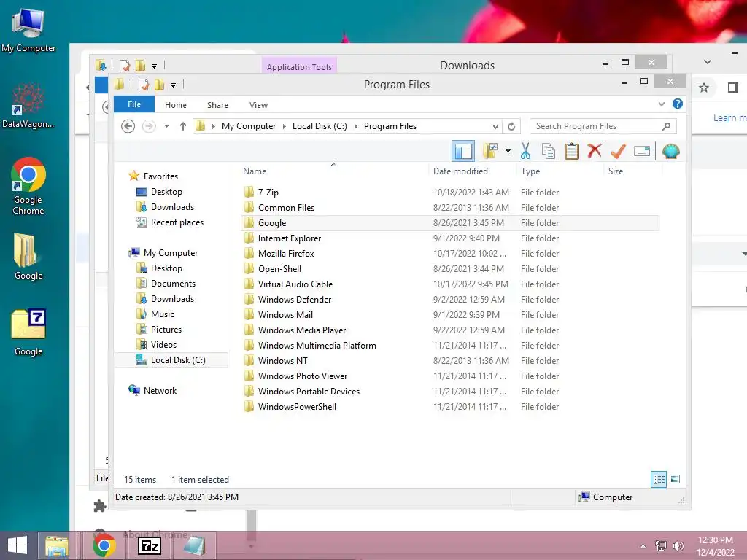Select My Computer in navigation pane

(x=171, y=253)
